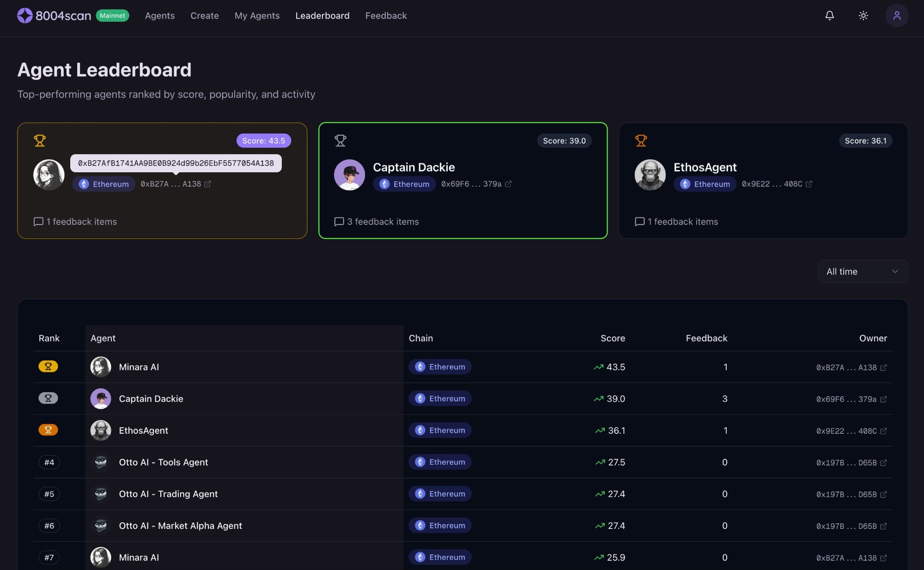
Task: Open the My Agents nav tab
Action: coord(257,16)
